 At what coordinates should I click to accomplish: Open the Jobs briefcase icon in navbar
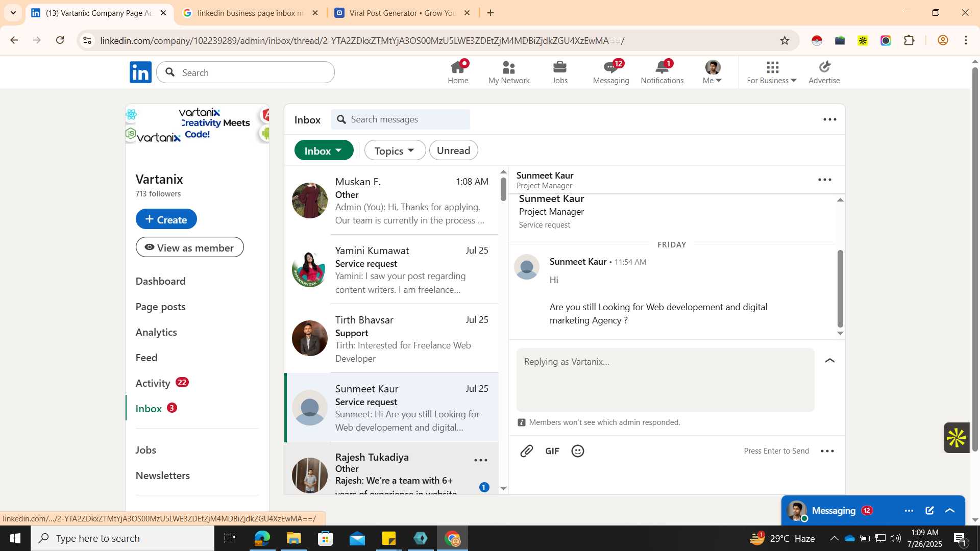(560, 68)
